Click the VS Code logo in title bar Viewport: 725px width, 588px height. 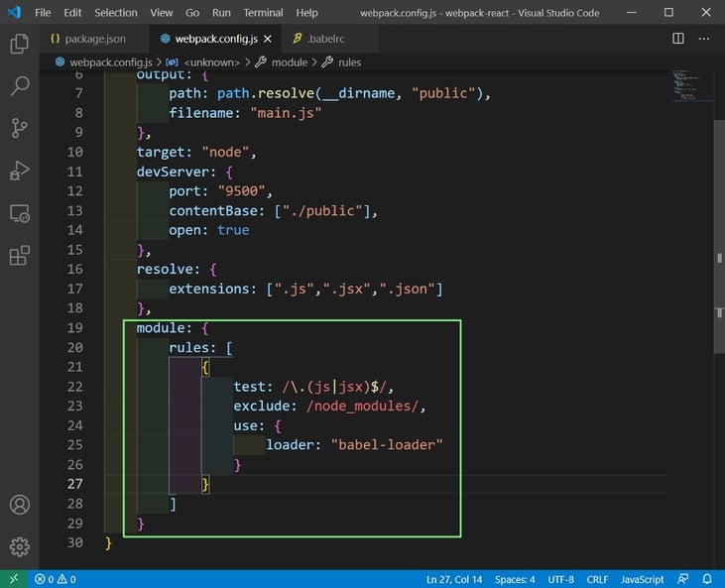coord(14,12)
